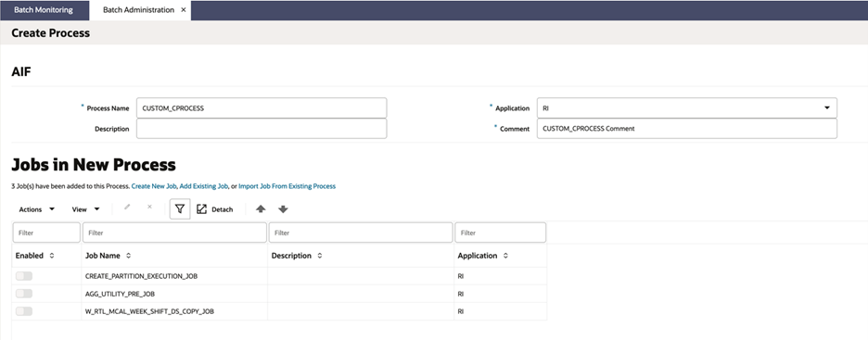Screen dimensions: 868x340
Task: Enable W_RTL_MCAL_WEEK_SHIFT_DS_COPY_JOB toggle
Action: [x=24, y=311]
